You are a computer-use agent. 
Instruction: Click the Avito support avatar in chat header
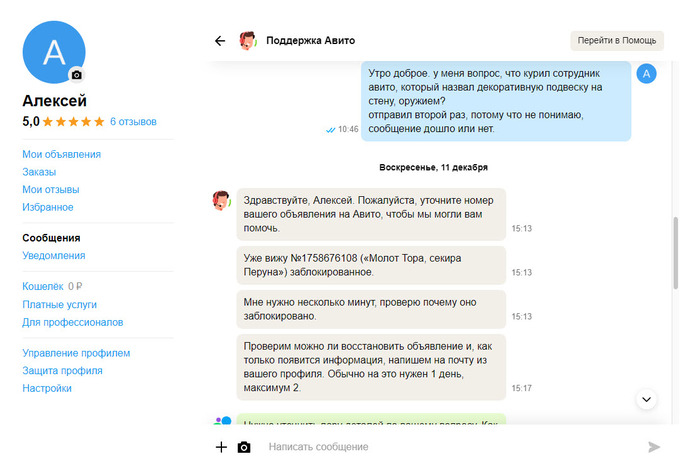tap(247, 41)
